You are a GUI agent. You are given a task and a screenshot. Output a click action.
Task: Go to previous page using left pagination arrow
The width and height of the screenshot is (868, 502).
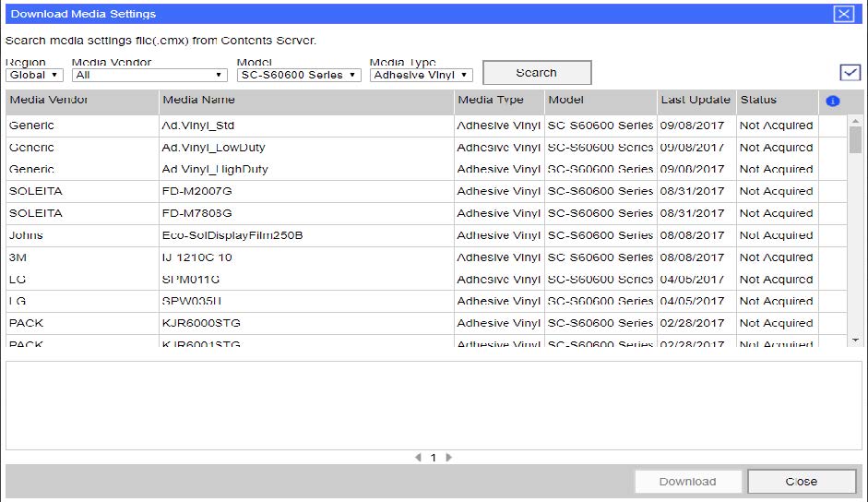(x=418, y=458)
